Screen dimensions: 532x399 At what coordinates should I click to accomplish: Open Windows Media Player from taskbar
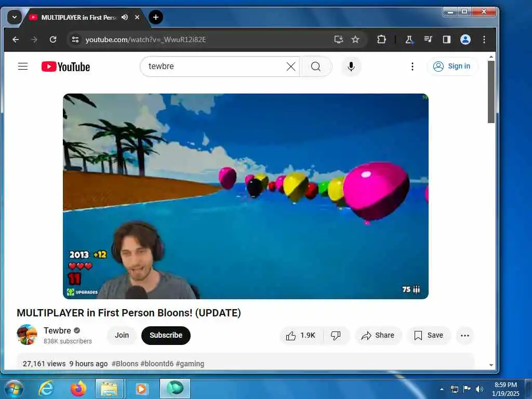[141, 389]
